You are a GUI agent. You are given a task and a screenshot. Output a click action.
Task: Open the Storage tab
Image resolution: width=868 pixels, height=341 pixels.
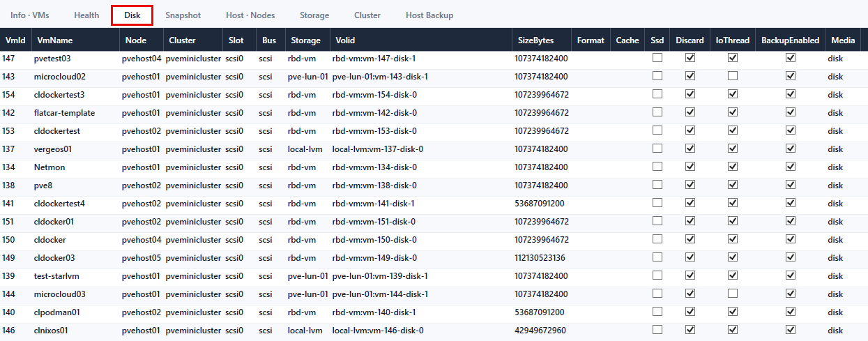pyautogui.click(x=314, y=15)
